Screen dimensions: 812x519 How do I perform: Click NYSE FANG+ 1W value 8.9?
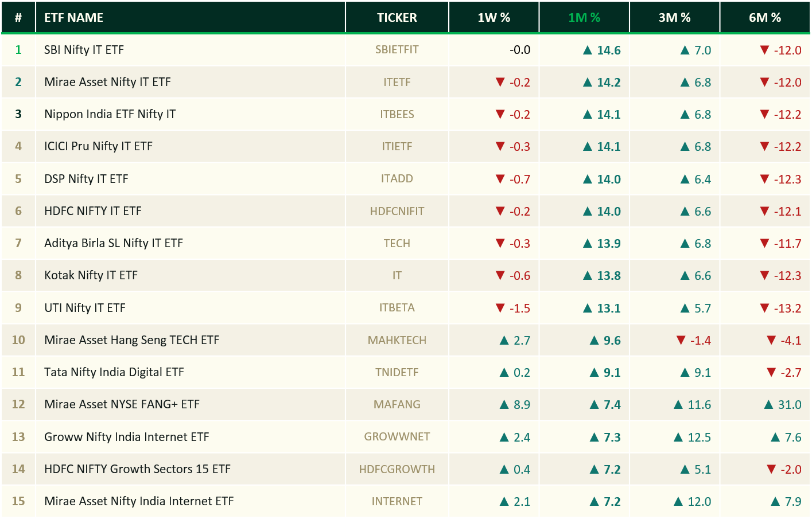pyautogui.click(x=515, y=404)
